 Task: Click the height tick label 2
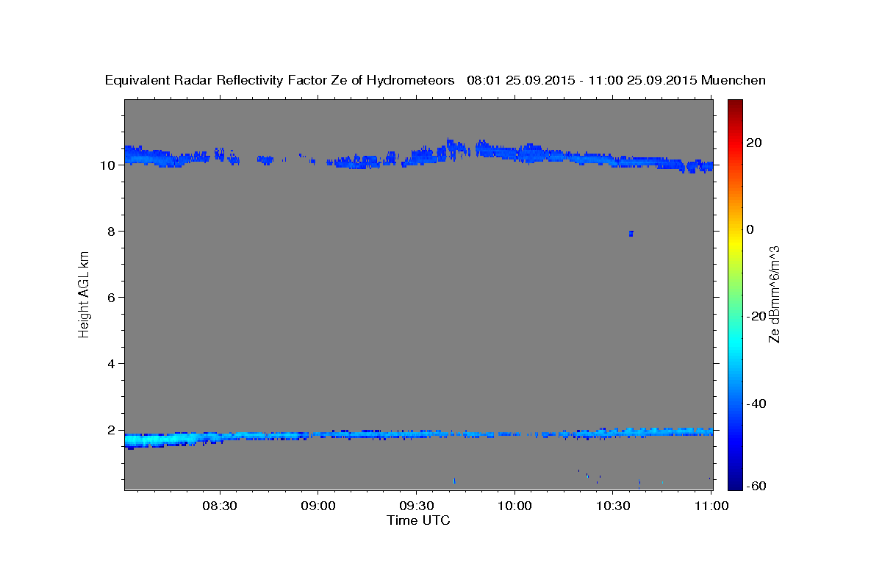(x=112, y=430)
